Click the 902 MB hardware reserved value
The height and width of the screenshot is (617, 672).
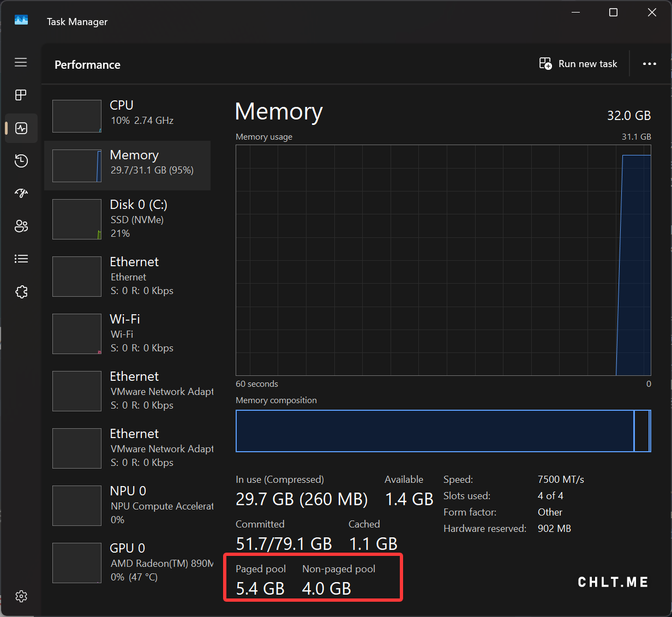tap(554, 529)
